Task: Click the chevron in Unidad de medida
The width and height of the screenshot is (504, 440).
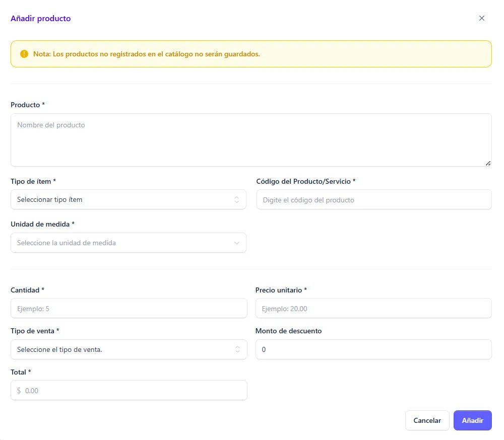Action: (236, 243)
